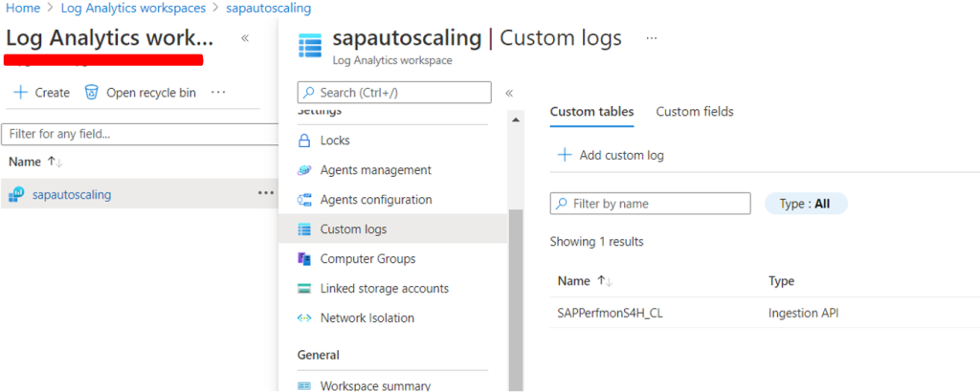The width and height of the screenshot is (980, 392).
Task: Sort custom tables by Name column
Action: (x=585, y=281)
